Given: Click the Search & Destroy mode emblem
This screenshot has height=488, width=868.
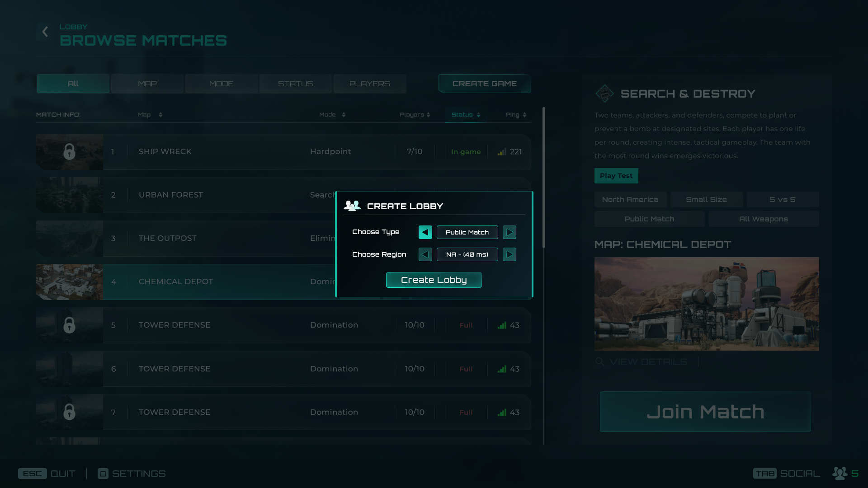Looking at the screenshot, I should [604, 94].
